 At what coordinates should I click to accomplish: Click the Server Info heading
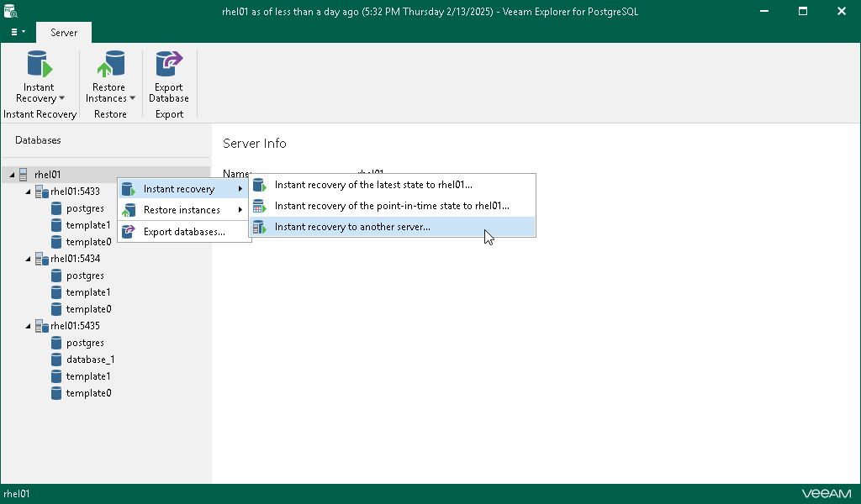coord(255,143)
